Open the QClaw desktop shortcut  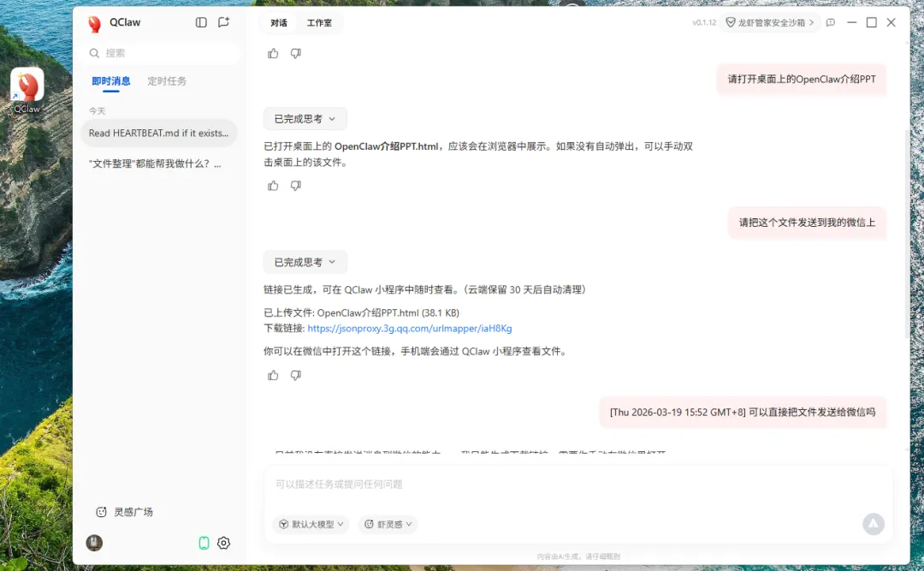(27, 90)
